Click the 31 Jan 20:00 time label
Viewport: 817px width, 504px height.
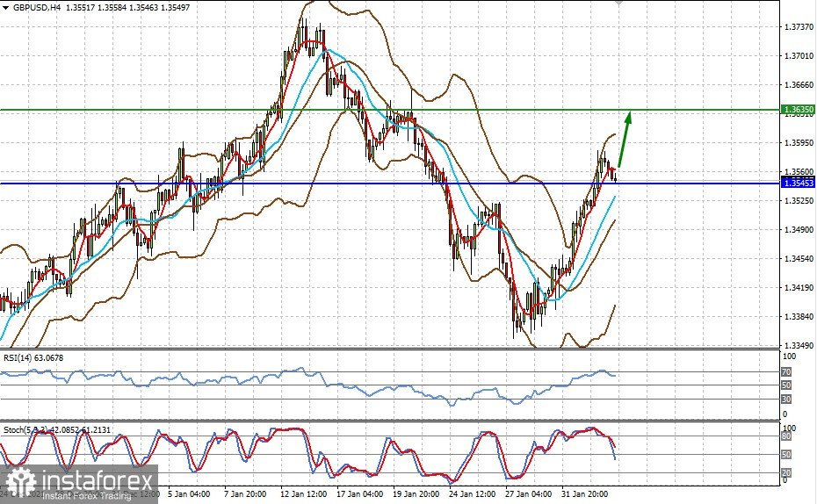coord(584,493)
